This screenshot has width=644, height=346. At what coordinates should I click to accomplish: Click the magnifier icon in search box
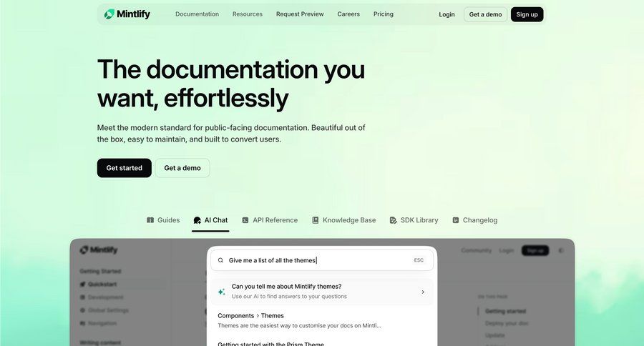point(220,260)
